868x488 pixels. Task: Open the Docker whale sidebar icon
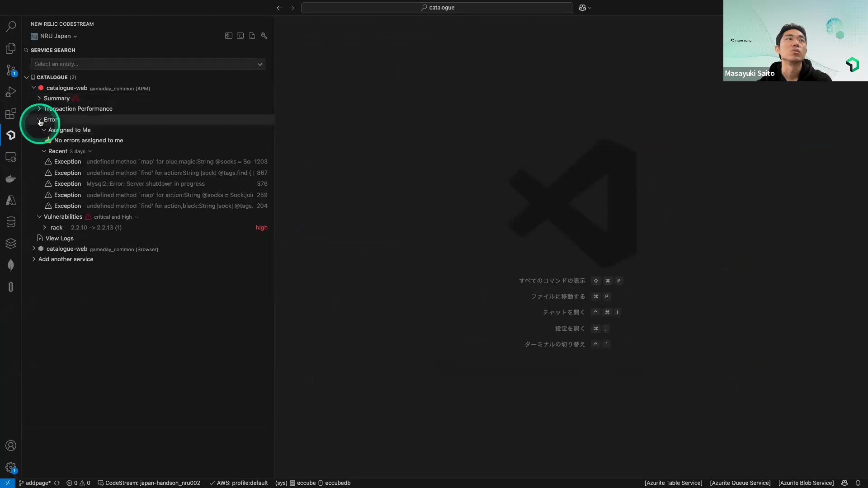pos(11,178)
